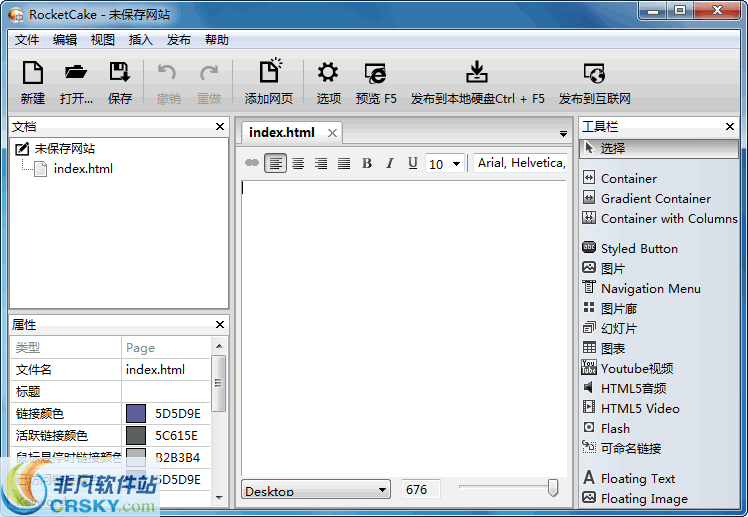Choose the HTML5音频 audio tool

click(624, 389)
